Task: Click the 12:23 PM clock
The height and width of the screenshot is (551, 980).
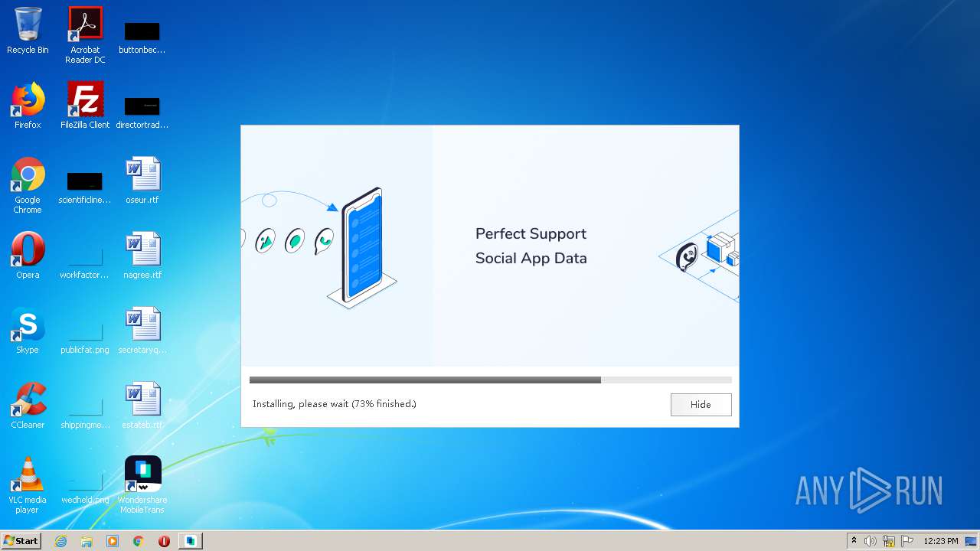Action: [941, 541]
